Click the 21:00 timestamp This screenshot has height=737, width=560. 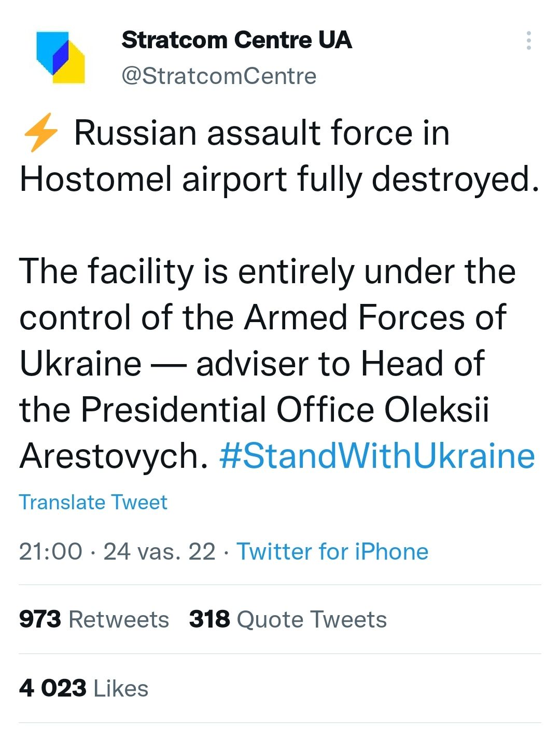(x=50, y=551)
